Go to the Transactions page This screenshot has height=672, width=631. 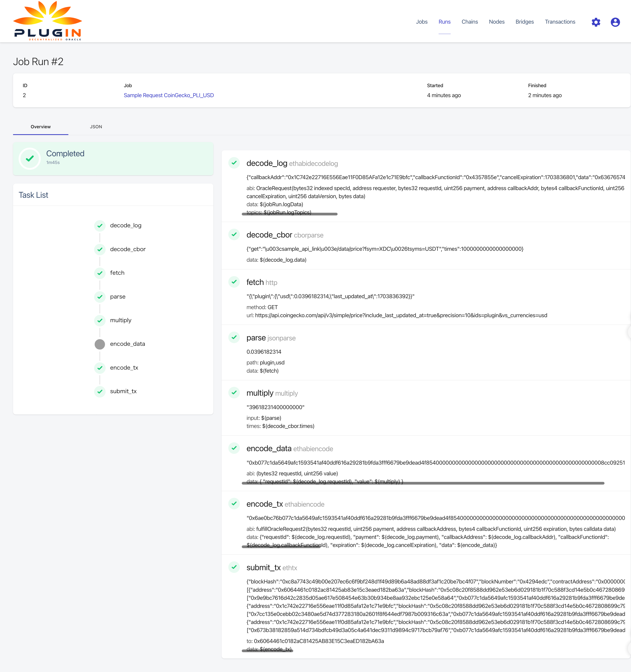[x=560, y=22]
